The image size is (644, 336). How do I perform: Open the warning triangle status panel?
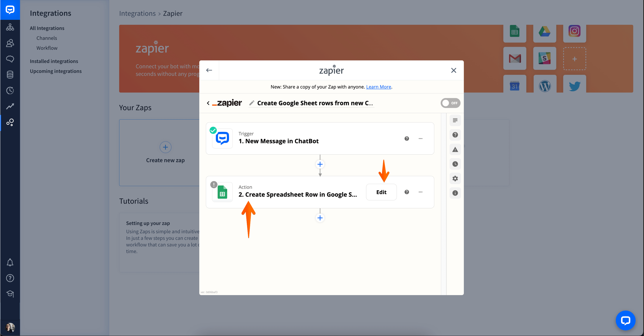[455, 149]
